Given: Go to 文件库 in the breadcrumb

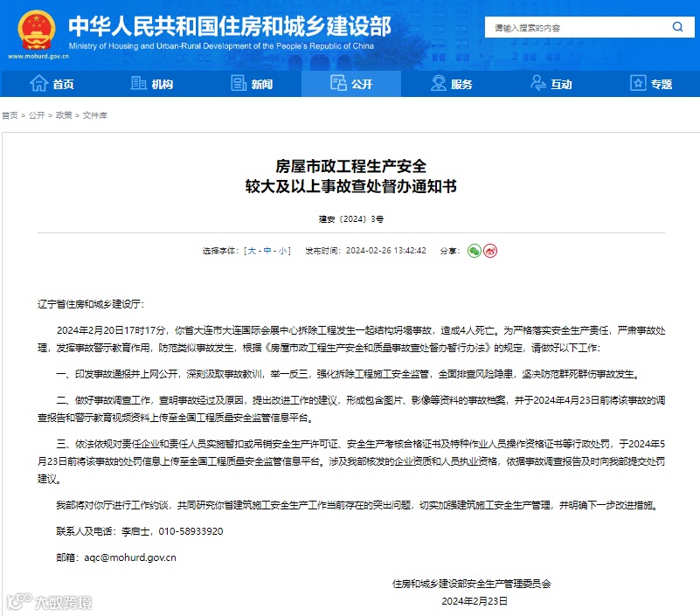Looking at the screenshot, I should click(x=94, y=115).
